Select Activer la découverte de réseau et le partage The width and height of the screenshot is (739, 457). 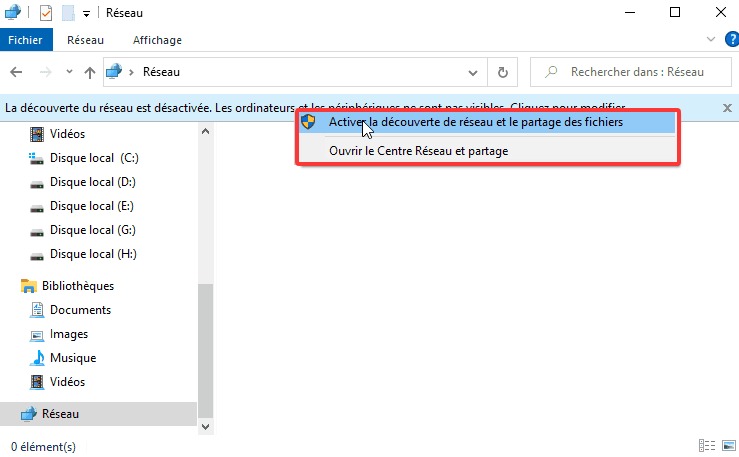click(475, 122)
